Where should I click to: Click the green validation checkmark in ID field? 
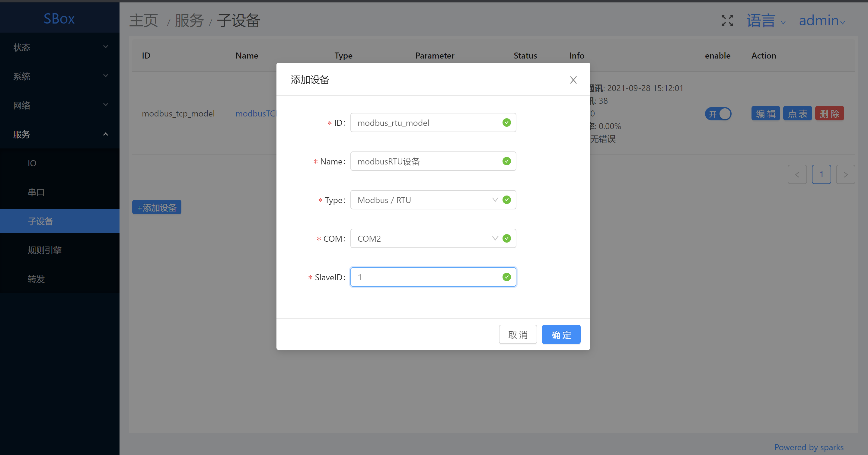(506, 122)
